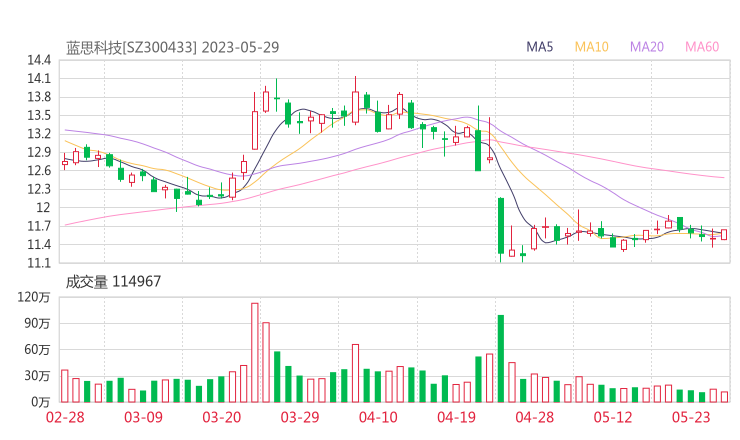Click the 30万 volume axis label

[37, 376]
